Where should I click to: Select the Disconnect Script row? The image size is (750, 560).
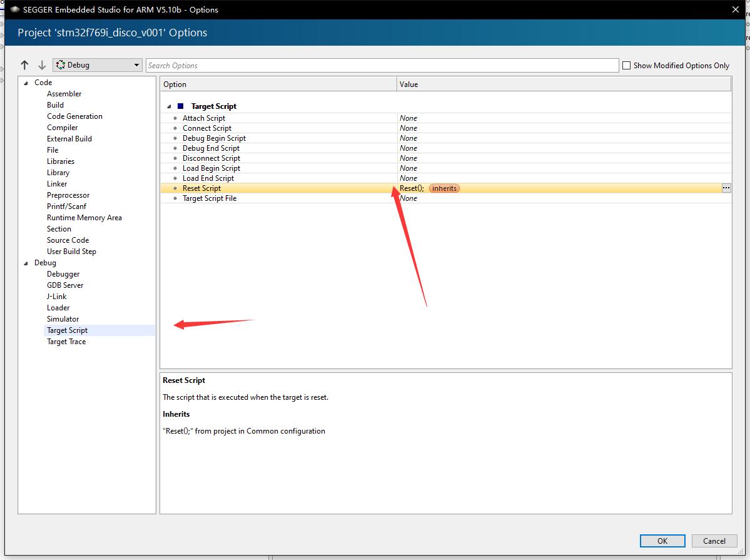(x=445, y=158)
